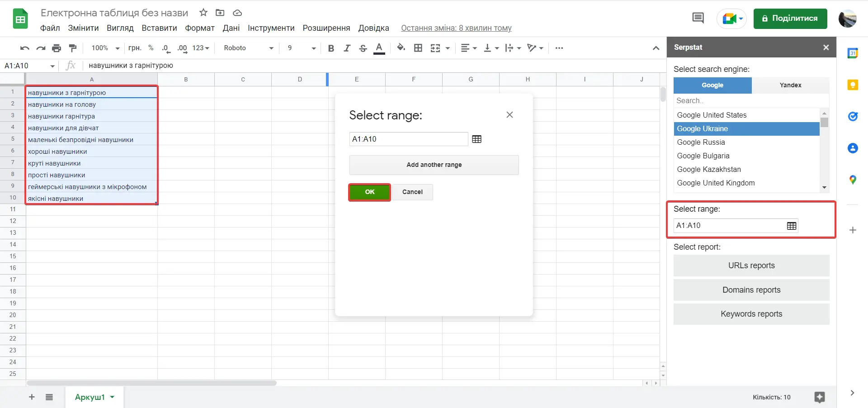
Task: Open the Дані menu
Action: (231, 28)
